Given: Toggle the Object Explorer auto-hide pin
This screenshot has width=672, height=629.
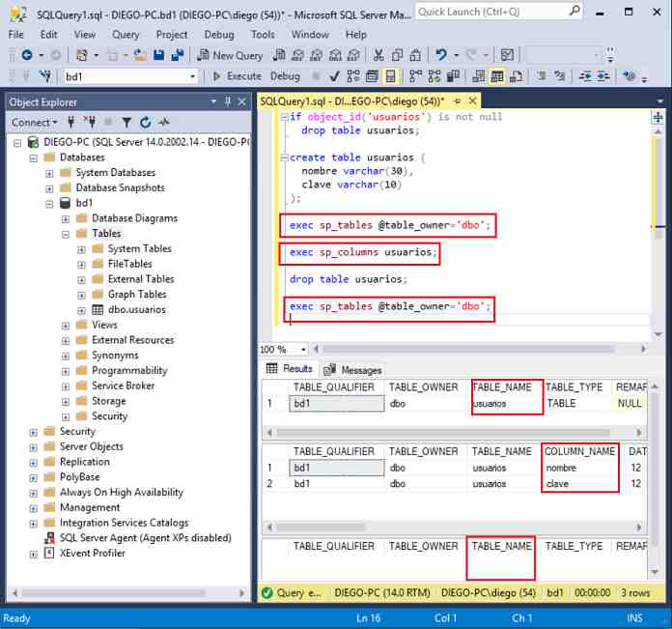Looking at the screenshot, I should pos(228,102).
